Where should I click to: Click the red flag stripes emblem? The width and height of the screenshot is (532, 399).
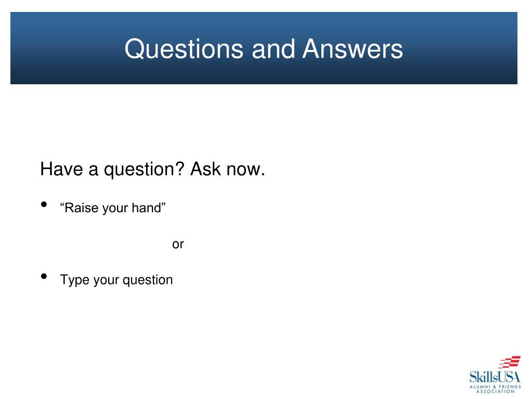tap(509, 362)
